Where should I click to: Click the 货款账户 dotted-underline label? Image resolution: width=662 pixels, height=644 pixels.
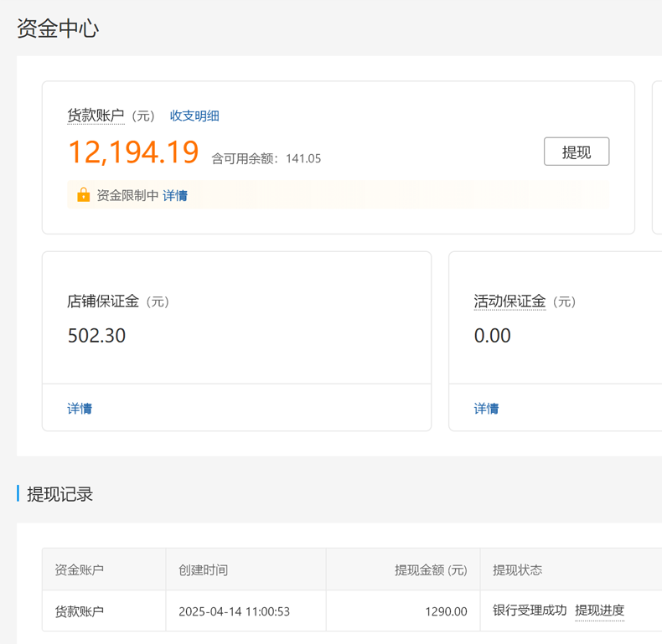click(x=96, y=116)
